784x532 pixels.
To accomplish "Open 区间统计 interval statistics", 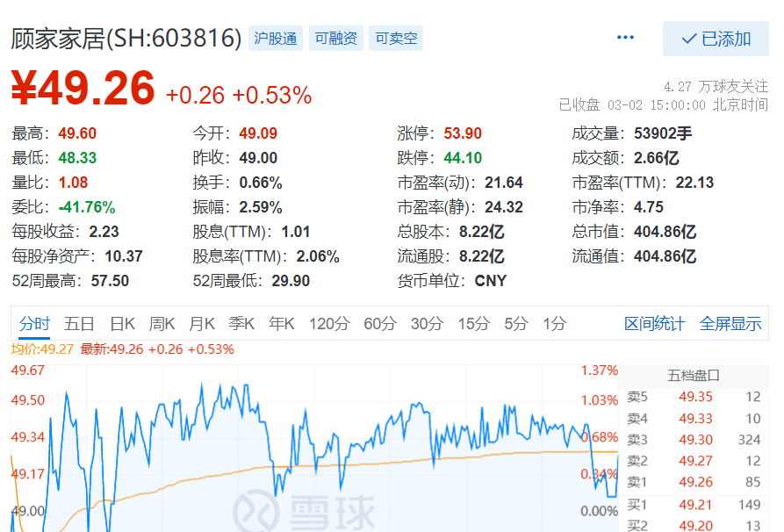I will coord(654,324).
